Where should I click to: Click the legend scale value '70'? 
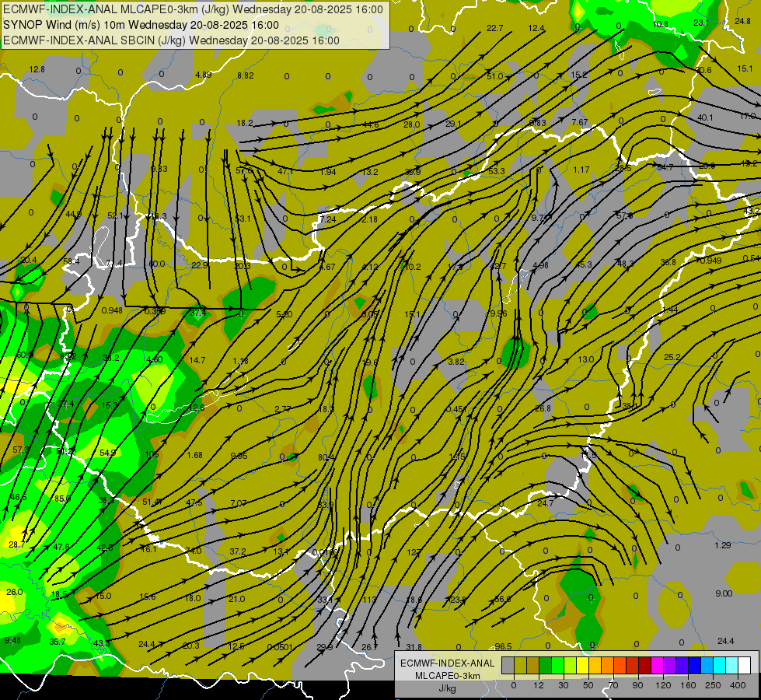(x=613, y=685)
